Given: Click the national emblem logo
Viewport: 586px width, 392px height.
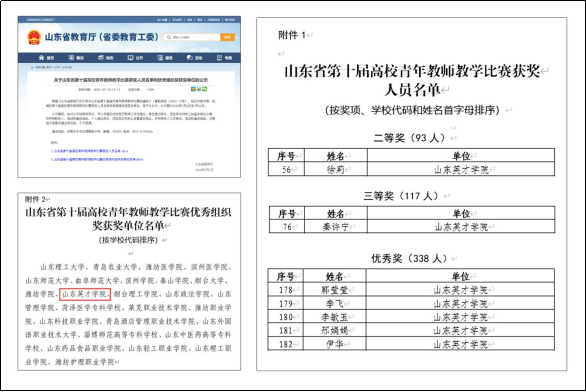Looking at the screenshot, I should tap(34, 37).
